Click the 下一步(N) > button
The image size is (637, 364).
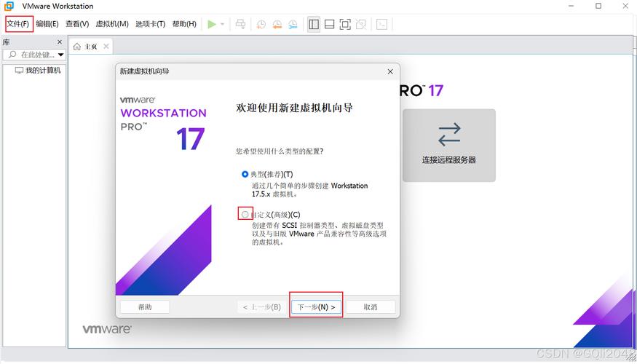coord(317,306)
